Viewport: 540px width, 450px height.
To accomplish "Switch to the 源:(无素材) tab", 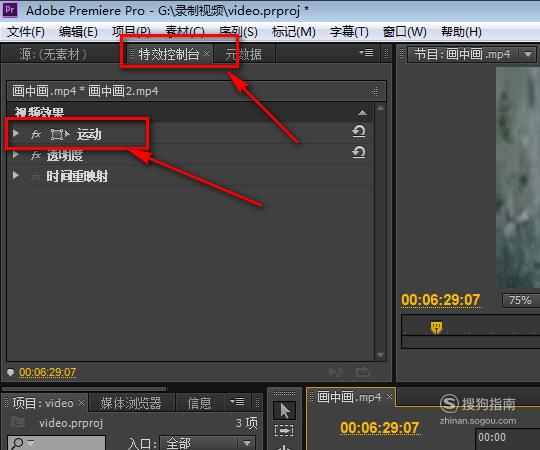I will (53, 54).
